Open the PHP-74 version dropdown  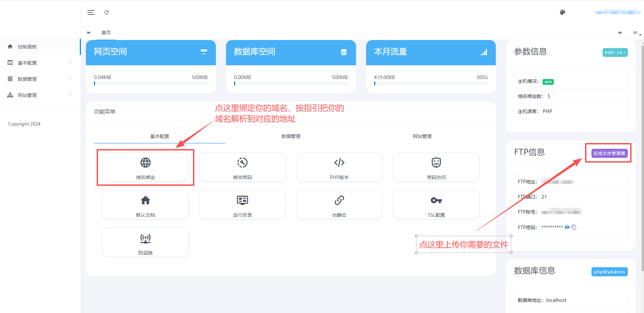pyautogui.click(x=615, y=53)
